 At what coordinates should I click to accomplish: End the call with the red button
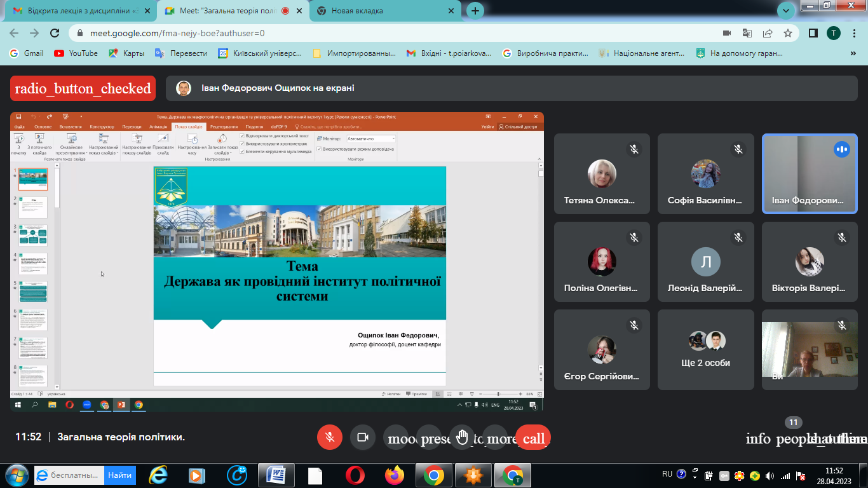(x=533, y=438)
